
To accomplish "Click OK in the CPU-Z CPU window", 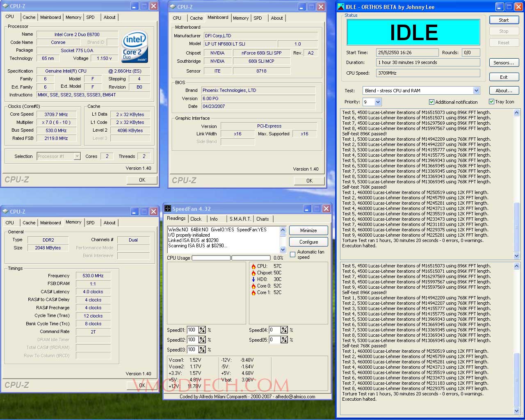I will click(x=142, y=180).
